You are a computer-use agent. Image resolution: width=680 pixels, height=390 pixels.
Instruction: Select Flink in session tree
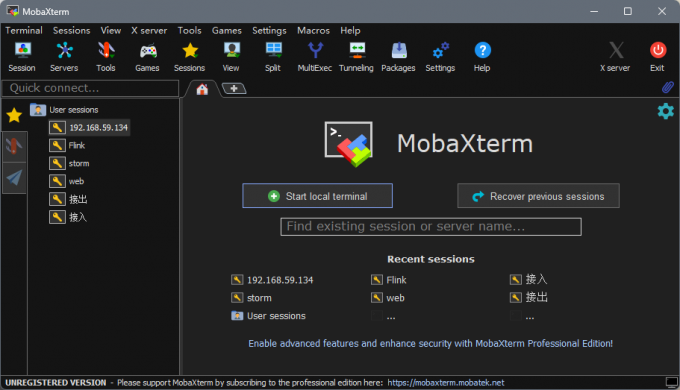[67, 145]
